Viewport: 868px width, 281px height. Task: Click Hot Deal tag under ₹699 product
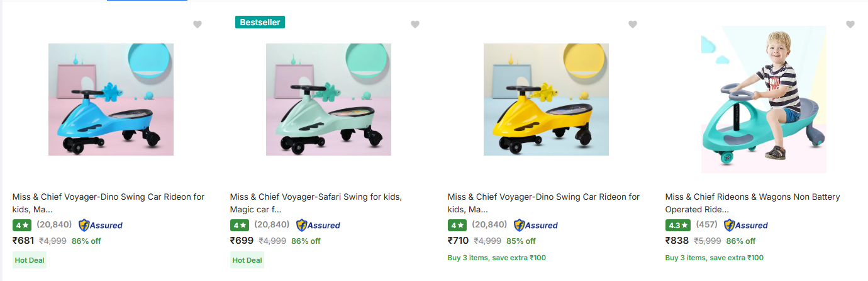[247, 260]
